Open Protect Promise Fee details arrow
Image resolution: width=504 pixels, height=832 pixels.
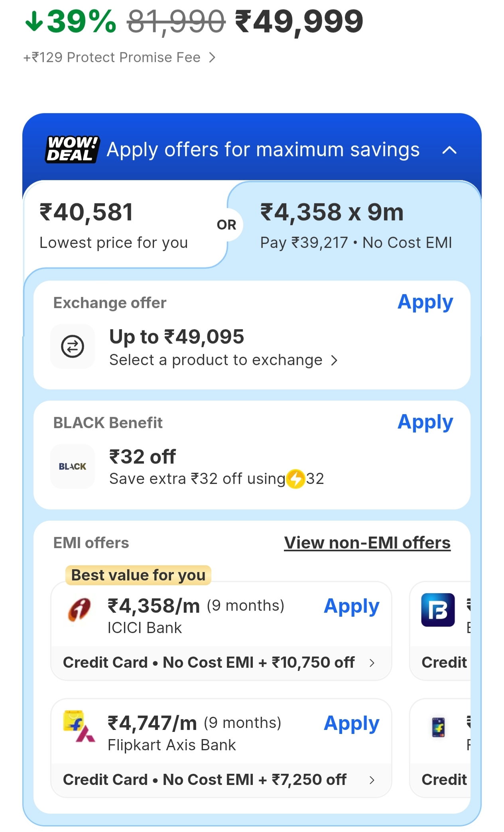(213, 58)
